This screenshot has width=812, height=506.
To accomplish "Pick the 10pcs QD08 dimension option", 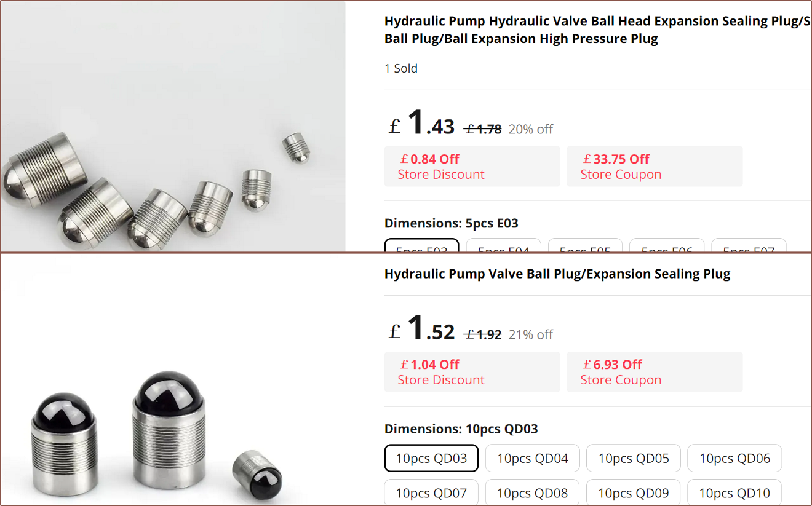I will point(533,492).
